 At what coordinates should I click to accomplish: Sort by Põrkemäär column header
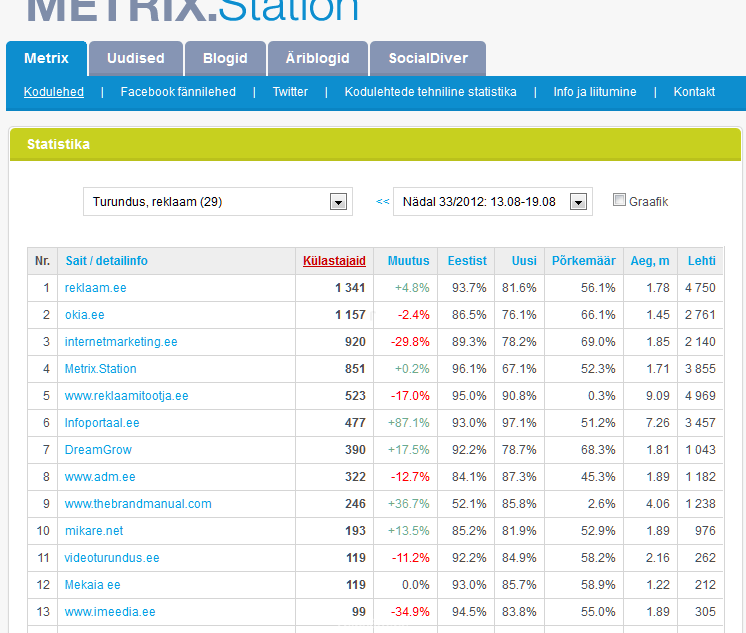coord(584,261)
